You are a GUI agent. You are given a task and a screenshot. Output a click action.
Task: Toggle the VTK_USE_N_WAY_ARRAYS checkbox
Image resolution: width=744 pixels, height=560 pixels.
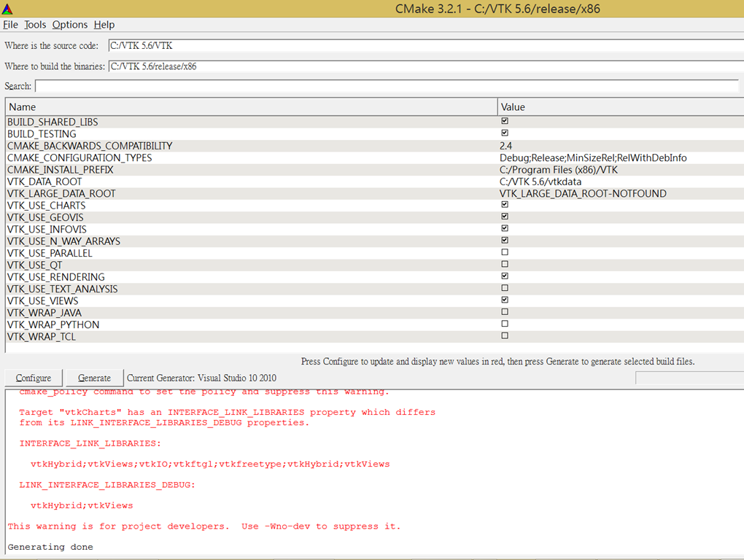[505, 240]
